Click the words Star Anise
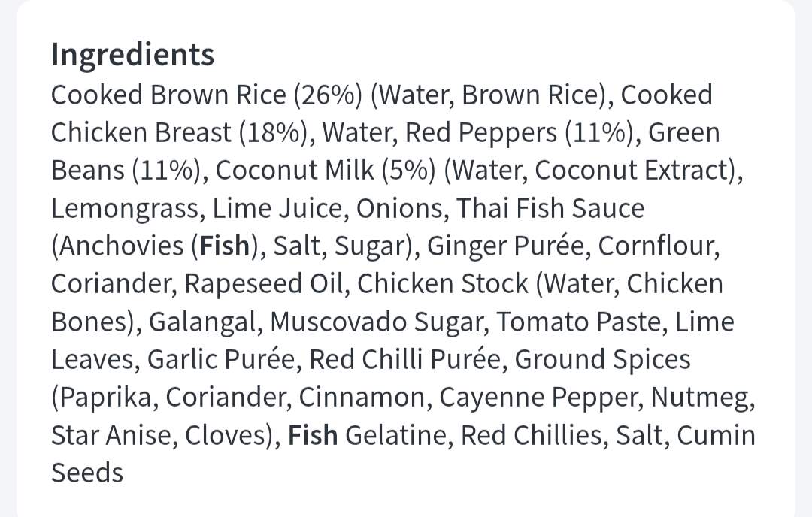Viewport: 812px width, 517px height. pos(111,434)
